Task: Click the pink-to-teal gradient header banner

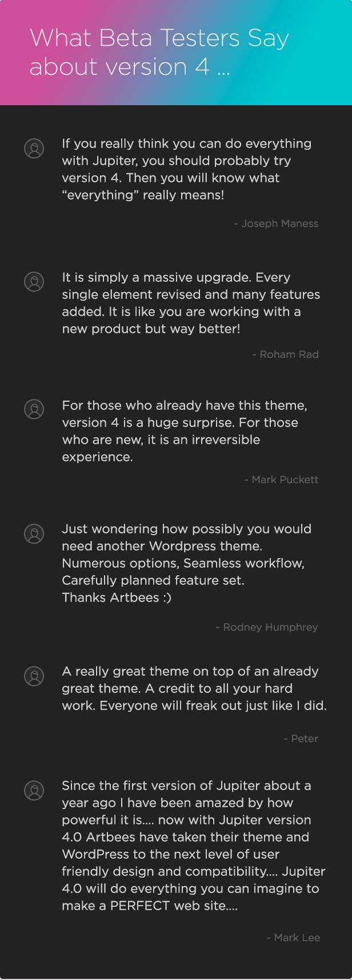Action: (176, 53)
